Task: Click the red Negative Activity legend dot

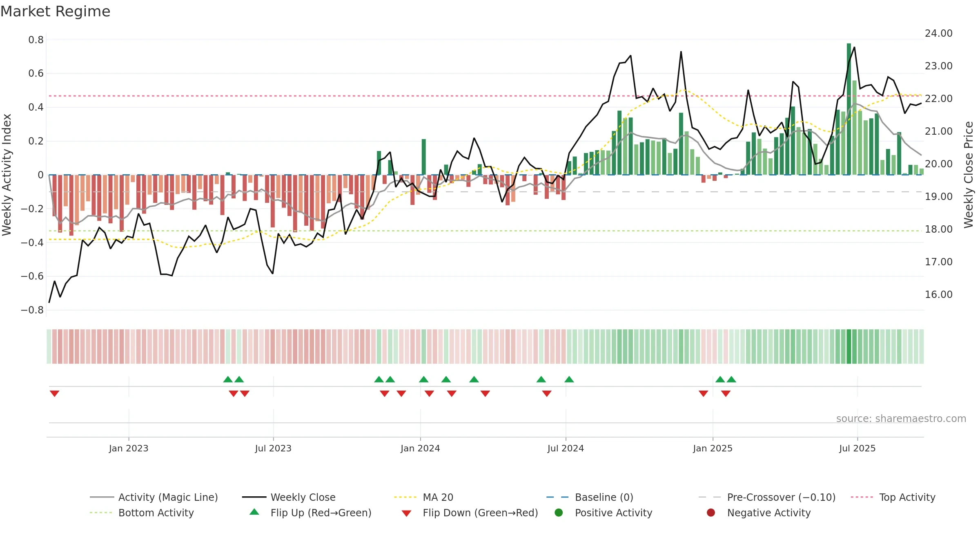Action: 711,513
